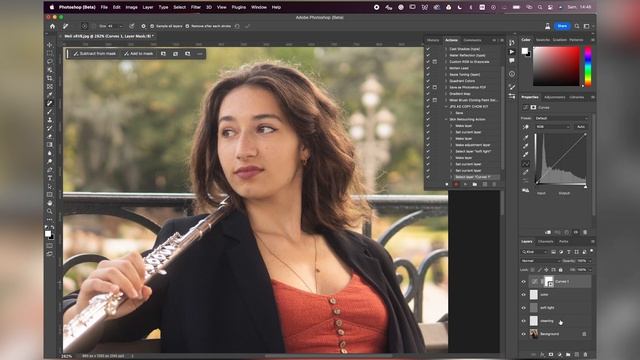
Task: Select the Type tool
Action: [x=50, y=178]
